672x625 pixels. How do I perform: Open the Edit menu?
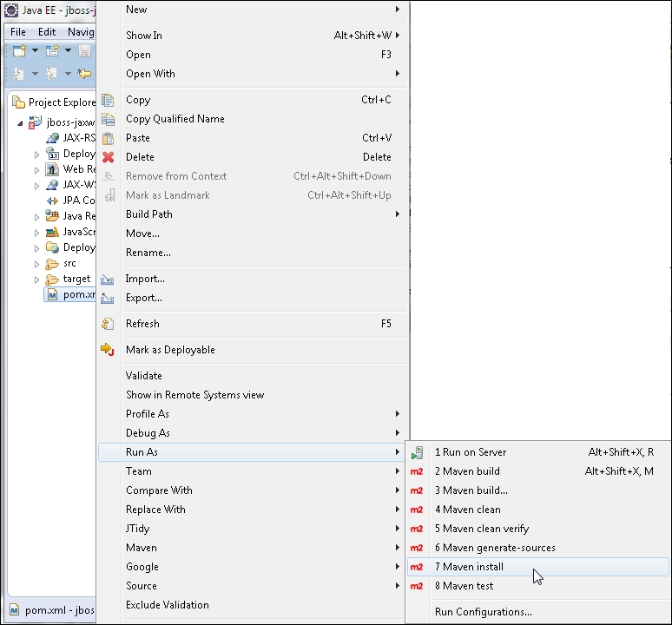tap(47, 32)
